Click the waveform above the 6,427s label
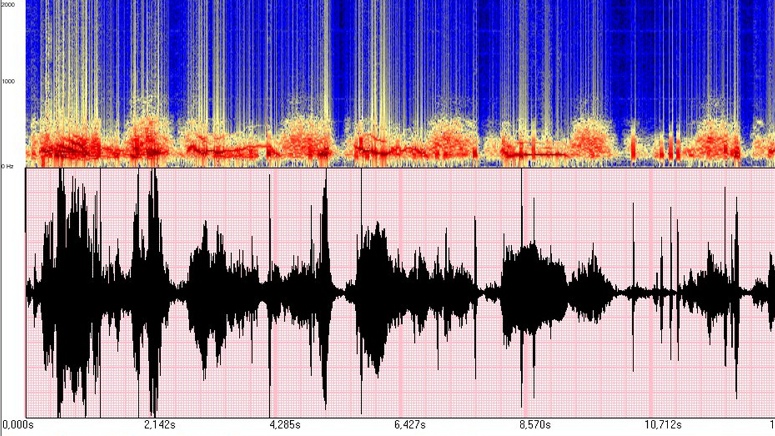This screenshot has height=436, width=775. click(407, 290)
